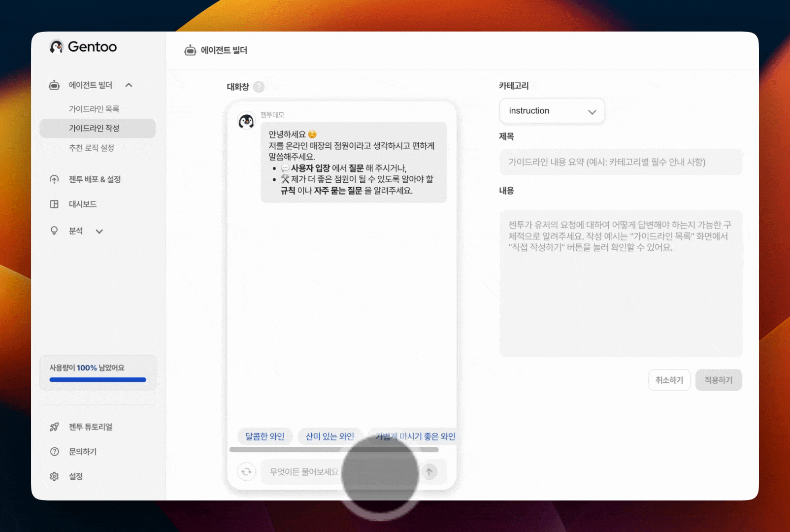Click the 적용하기 button

[x=718, y=380]
